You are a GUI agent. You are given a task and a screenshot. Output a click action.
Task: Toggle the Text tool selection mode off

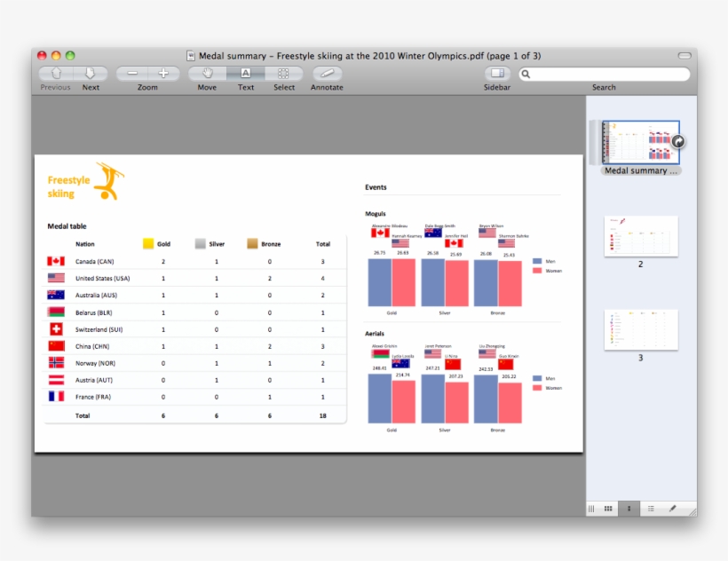246,75
